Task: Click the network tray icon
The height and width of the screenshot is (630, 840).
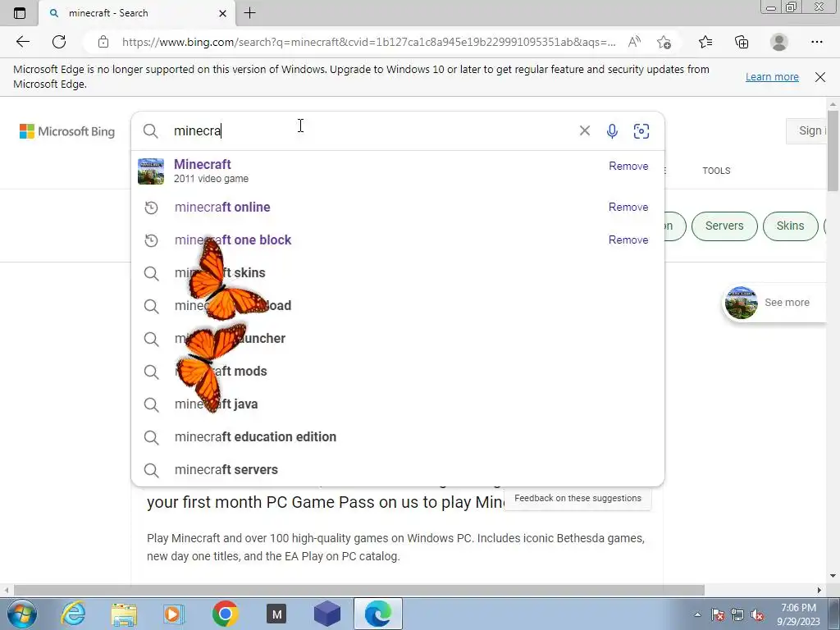Action: click(x=737, y=614)
